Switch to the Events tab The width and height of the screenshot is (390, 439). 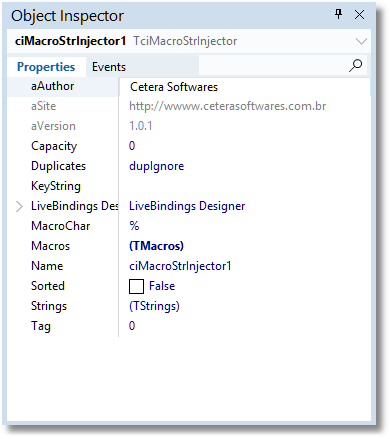click(x=109, y=67)
